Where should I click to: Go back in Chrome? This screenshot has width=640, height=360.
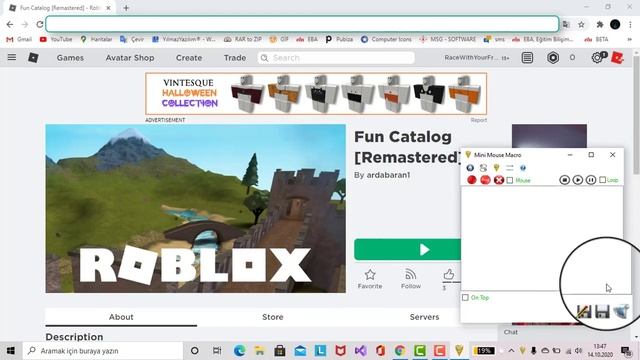(x=10, y=24)
